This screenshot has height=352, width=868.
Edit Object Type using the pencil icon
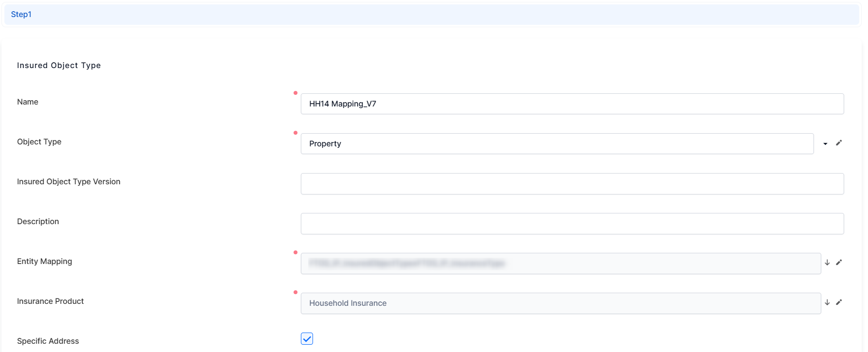(x=839, y=143)
